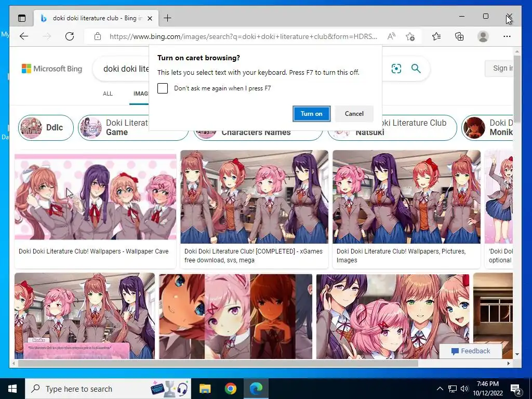View site information lock icon

pos(98,36)
